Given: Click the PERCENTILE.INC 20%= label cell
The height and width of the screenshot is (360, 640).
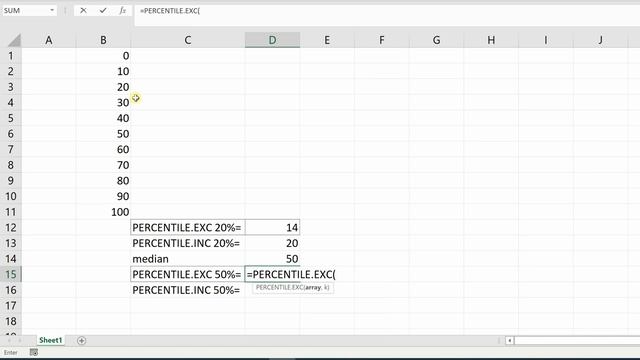Looking at the screenshot, I should (188, 243).
